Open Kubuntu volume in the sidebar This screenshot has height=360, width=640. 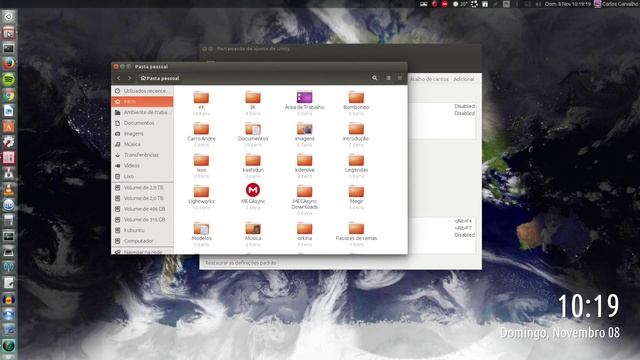click(142, 230)
